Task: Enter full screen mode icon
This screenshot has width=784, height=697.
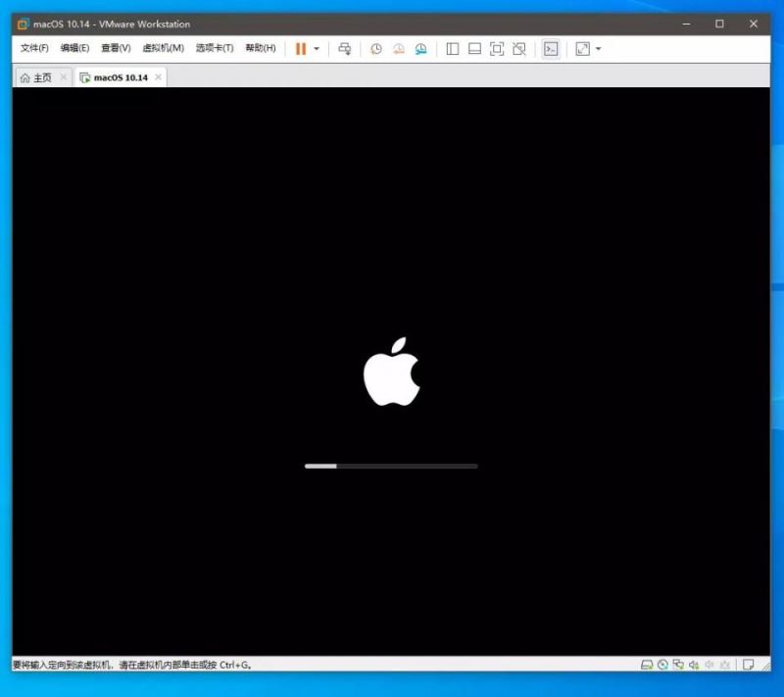Action: tap(497, 48)
